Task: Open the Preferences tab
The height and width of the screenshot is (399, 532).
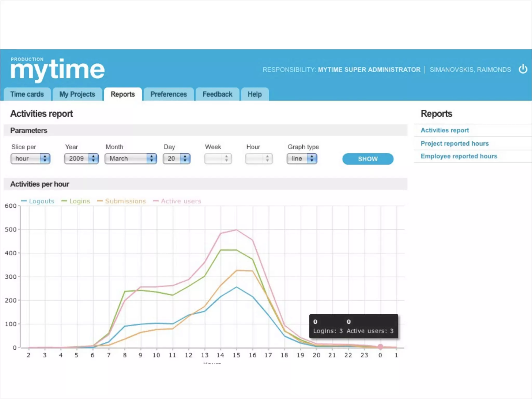Action: pyautogui.click(x=169, y=94)
